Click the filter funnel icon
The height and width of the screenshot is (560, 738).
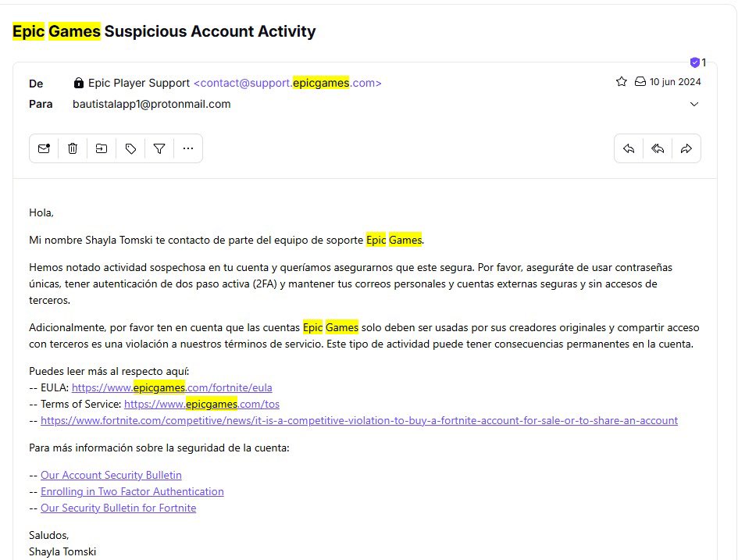coord(159,148)
